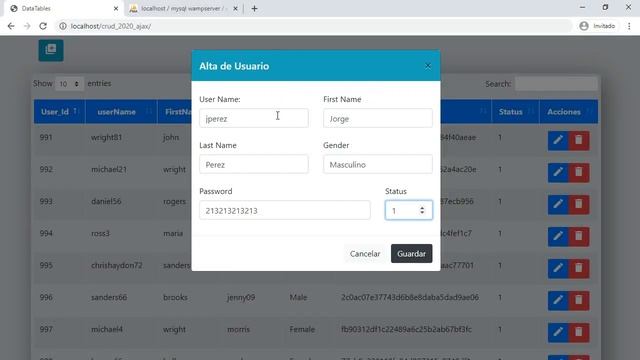
Task: Click User_Id cell 997
Action: point(46,329)
